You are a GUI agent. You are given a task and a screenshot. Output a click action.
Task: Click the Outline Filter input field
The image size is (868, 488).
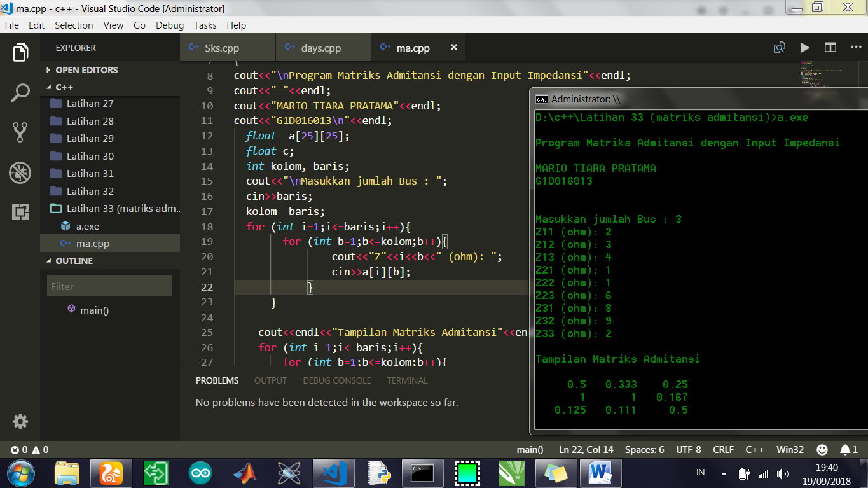click(109, 286)
